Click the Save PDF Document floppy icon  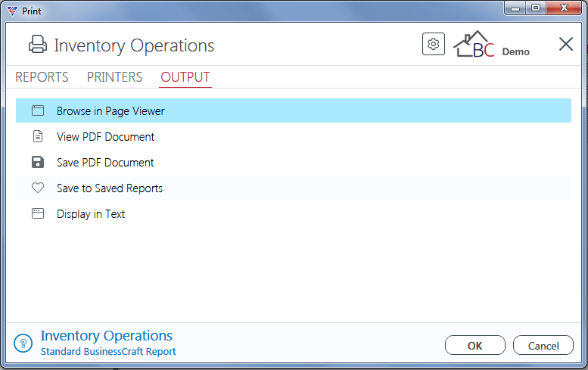(x=38, y=163)
